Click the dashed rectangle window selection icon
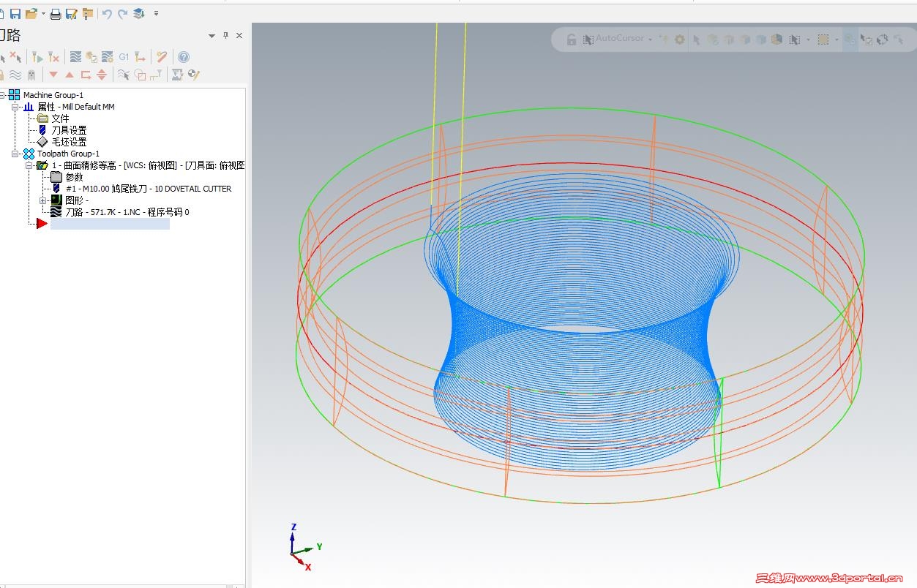 pos(823,39)
